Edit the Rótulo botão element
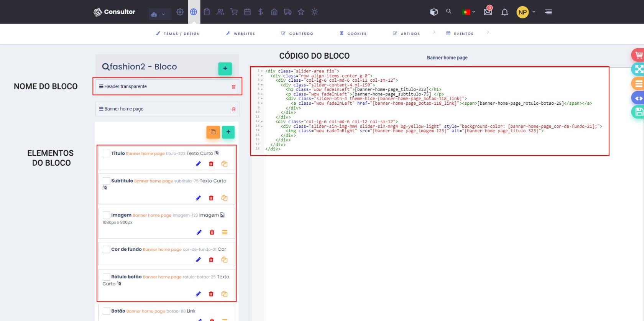644x321 pixels. [x=198, y=294]
